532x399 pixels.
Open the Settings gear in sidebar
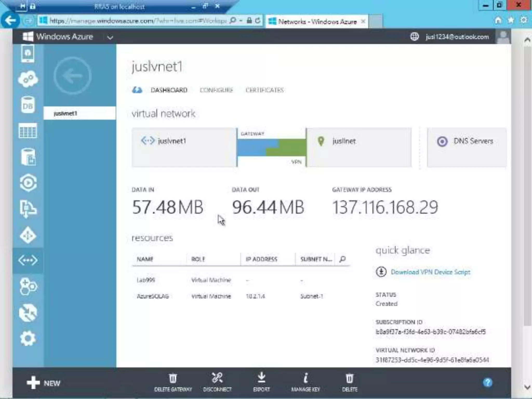(28, 338)
